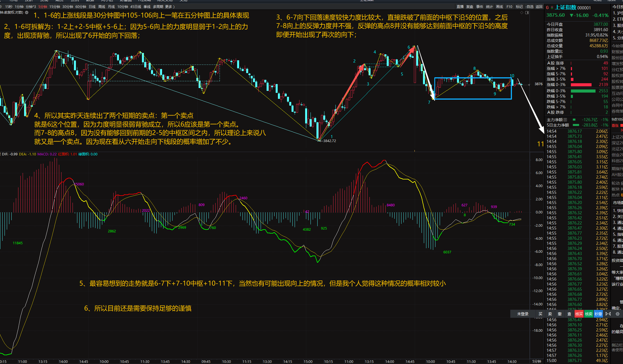Select the active 5分钟 period

click(43, 7)
